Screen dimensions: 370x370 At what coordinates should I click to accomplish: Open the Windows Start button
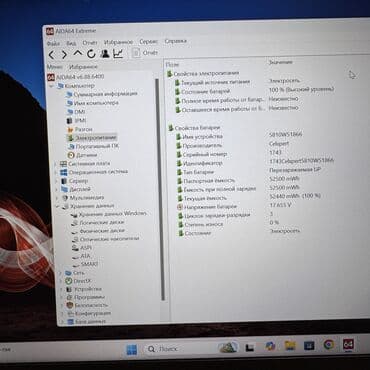coord(132,350)
